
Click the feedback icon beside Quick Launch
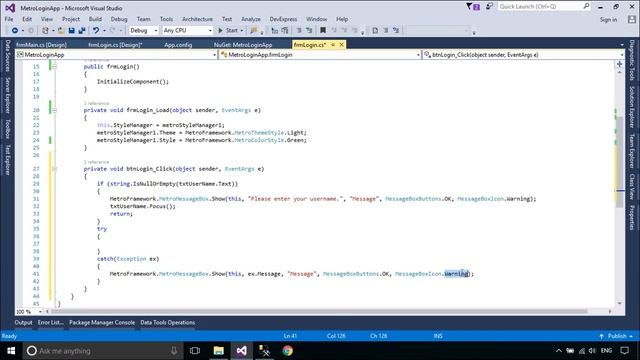pos(489,7)
